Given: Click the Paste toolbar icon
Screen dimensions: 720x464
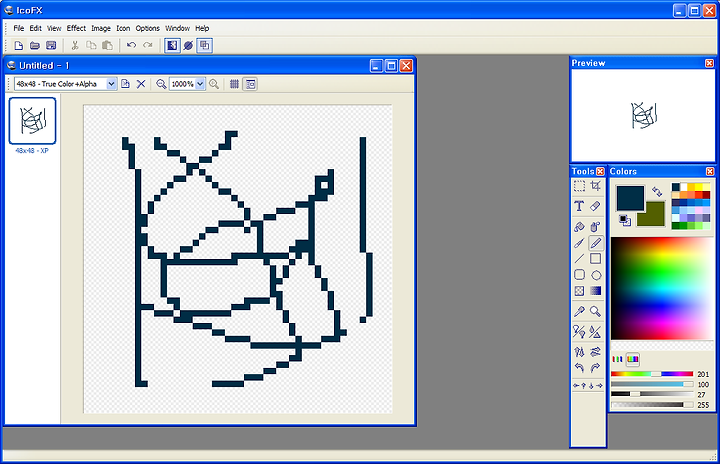Looking at the screenshot, I should point(107,45).
